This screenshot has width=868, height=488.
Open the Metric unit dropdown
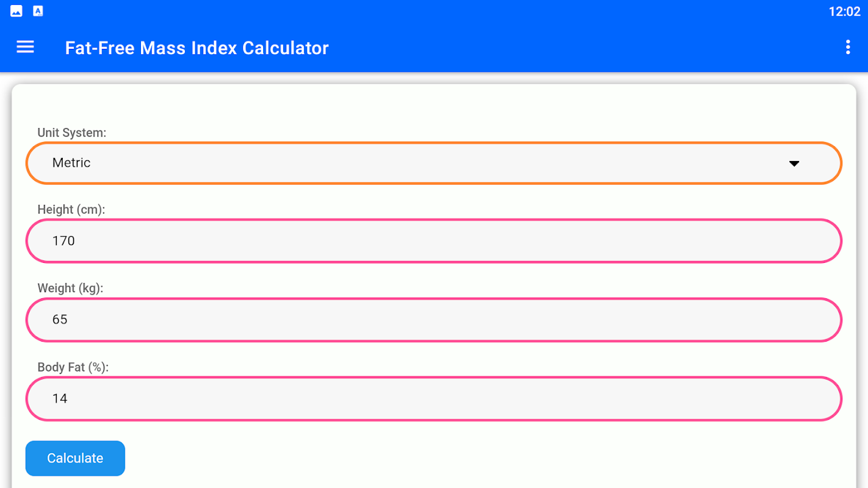click(433, 163)
